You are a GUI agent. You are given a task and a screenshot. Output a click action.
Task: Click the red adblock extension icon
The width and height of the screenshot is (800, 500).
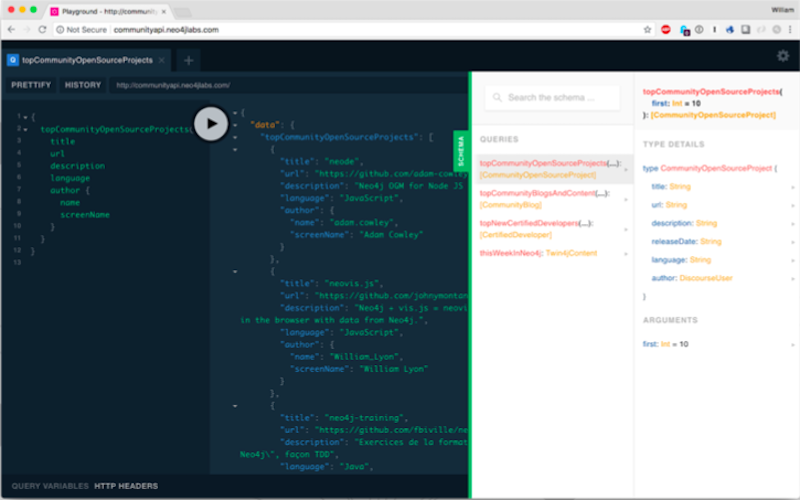click(665, 30)
